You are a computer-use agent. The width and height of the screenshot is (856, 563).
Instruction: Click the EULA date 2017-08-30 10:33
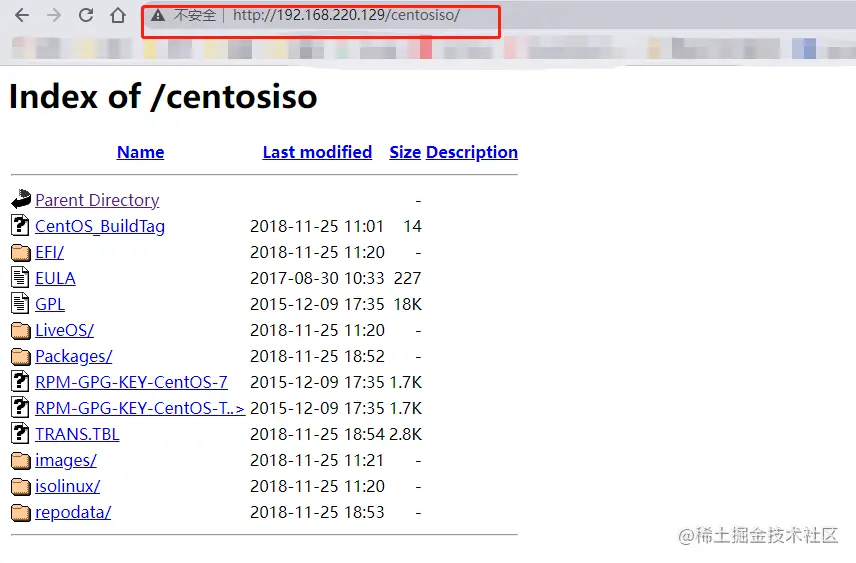pyautogui.click(x=317, y=278)
